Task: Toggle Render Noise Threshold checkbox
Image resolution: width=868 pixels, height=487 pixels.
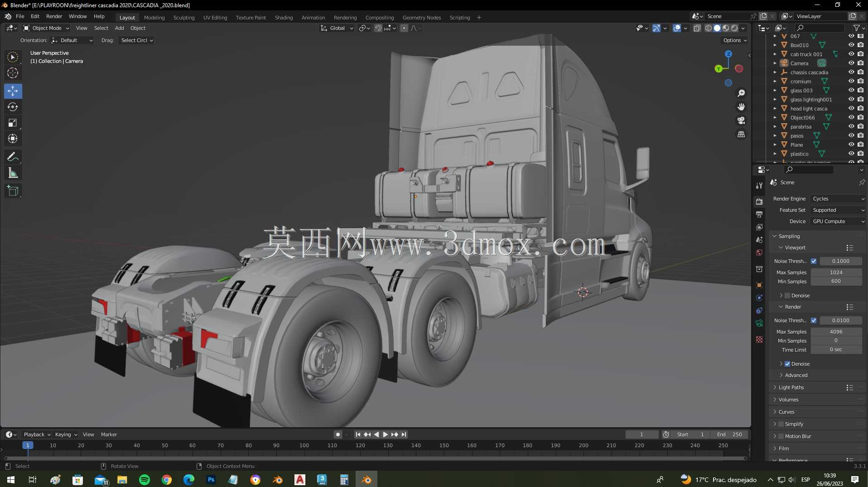Action: [814, 320]
